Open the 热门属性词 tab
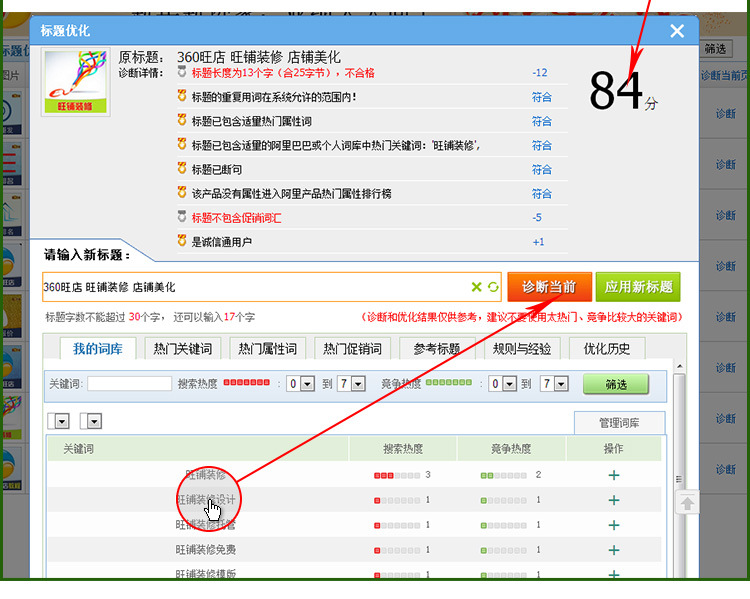Screen dimensions: 750x599 (267, 349)
